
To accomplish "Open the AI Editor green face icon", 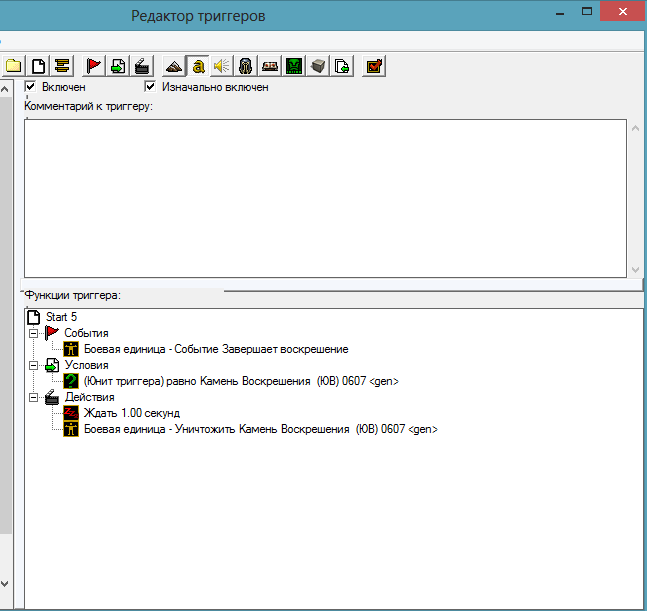I will pos(294,66).
